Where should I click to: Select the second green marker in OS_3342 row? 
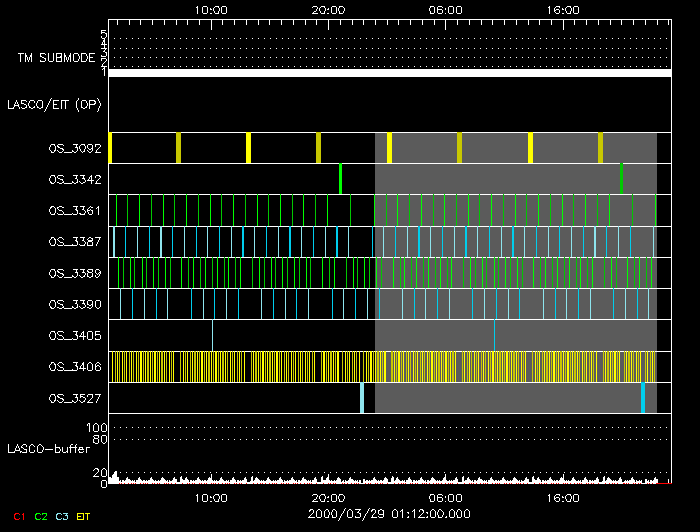pyautogui.click(x=621, y=179)
